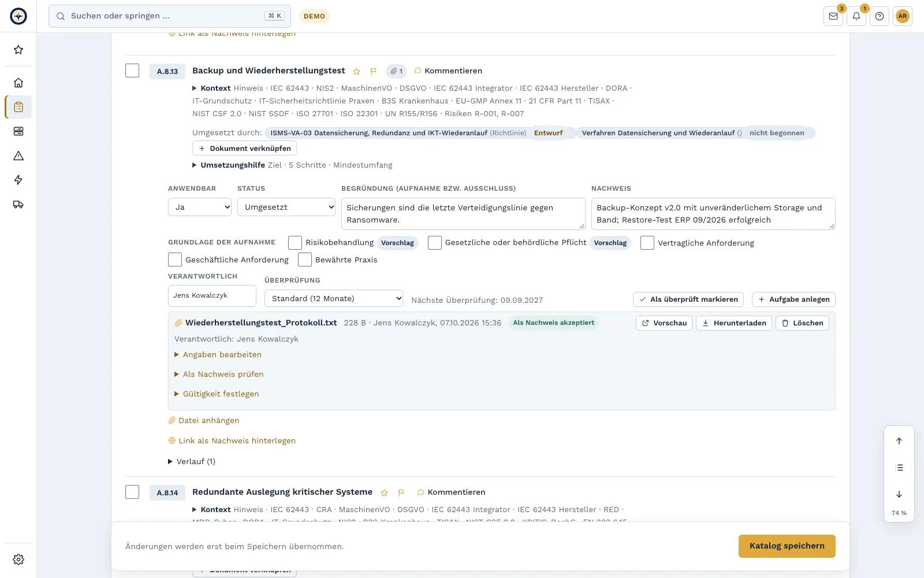Open settings gear in the sidebar

18,560
